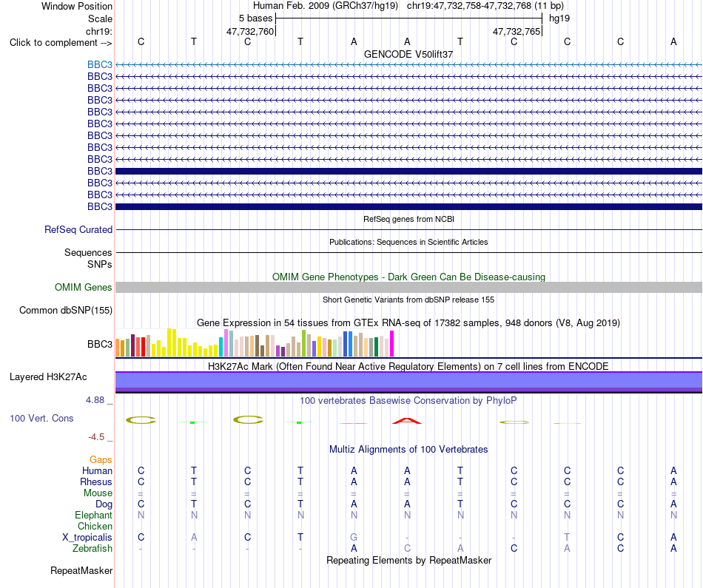The image size is (703, 588).
Task: Click the BBC3 label beside the GTEx bar chart
Action: point(100,344)
